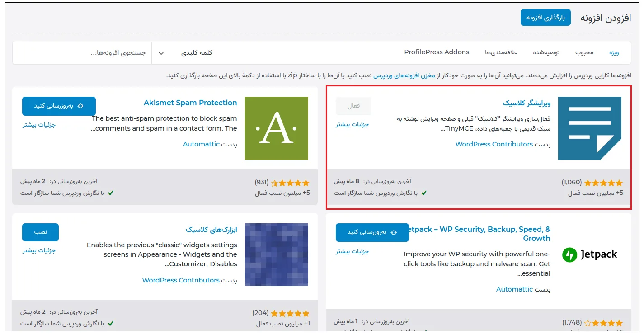
Task: Click the star rating of the Jetpack plugin
Action: (x=603, y=323)
